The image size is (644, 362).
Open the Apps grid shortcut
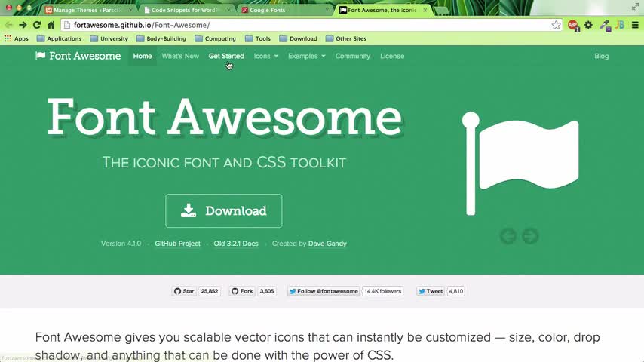click(17, 38)
